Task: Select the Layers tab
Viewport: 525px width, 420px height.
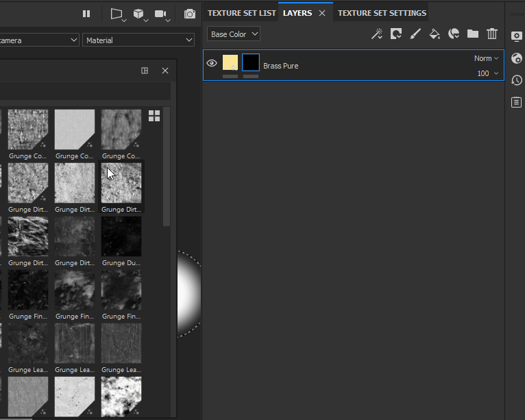Action: click(x=297, y=13)
